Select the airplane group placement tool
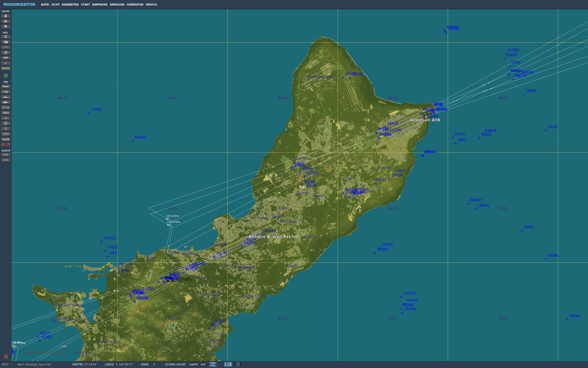 (x=6, y=86)
